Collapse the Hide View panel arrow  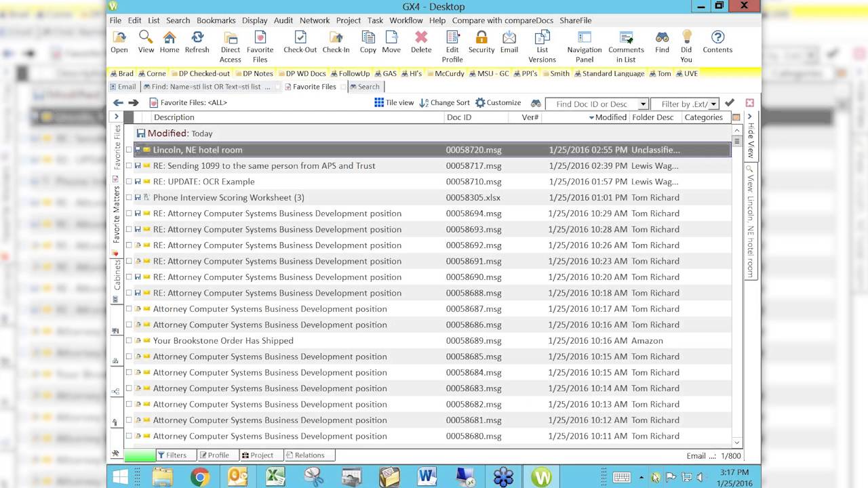750,117
